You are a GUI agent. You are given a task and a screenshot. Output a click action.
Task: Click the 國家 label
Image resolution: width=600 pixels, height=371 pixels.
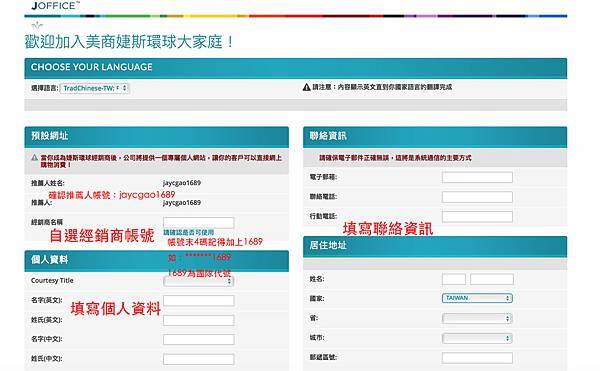[x=317, y=298]
